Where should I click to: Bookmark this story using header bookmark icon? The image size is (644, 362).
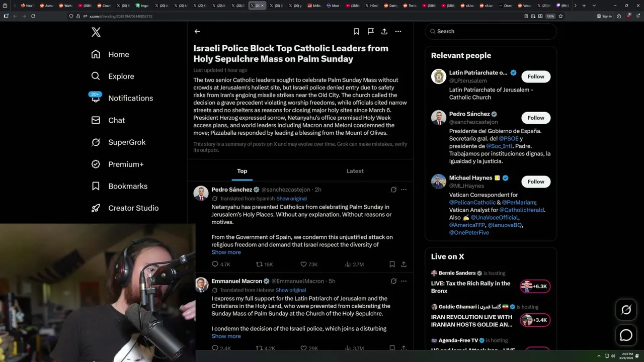tap(356, 31)
